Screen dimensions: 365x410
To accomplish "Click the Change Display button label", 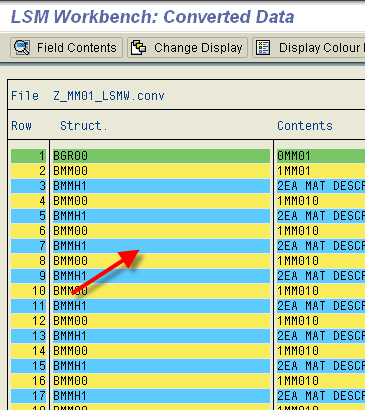I will point(198,48).
